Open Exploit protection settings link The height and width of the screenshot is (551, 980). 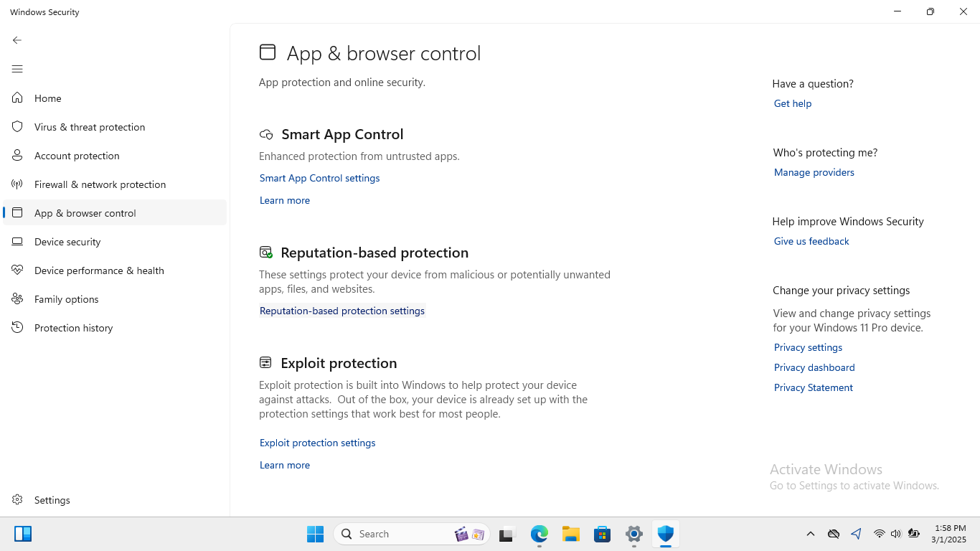317,443
